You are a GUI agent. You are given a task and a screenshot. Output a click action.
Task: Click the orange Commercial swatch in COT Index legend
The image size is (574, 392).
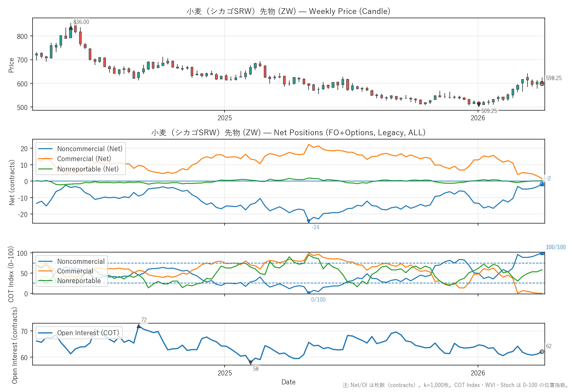(x=46, y=271)
